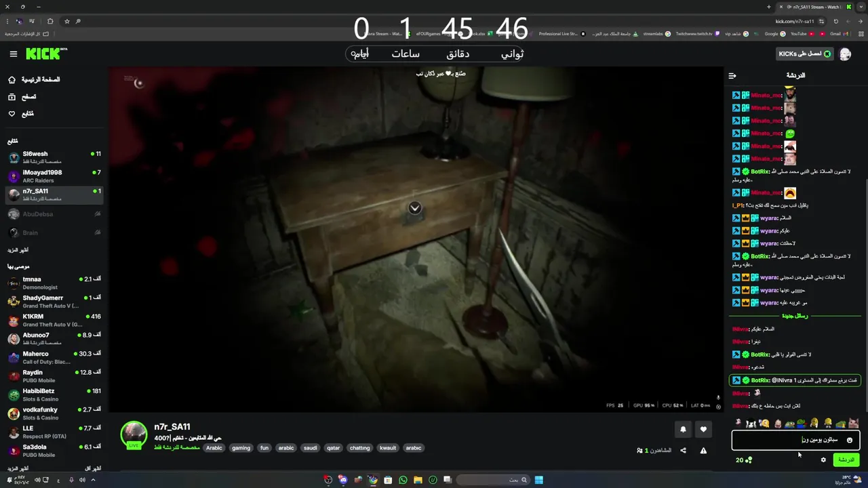The height and width of the screenshot is (488, 868).
Task: Collapse the chat panel arrow icon
Action: pyautogui.click(x=732, y=75)
